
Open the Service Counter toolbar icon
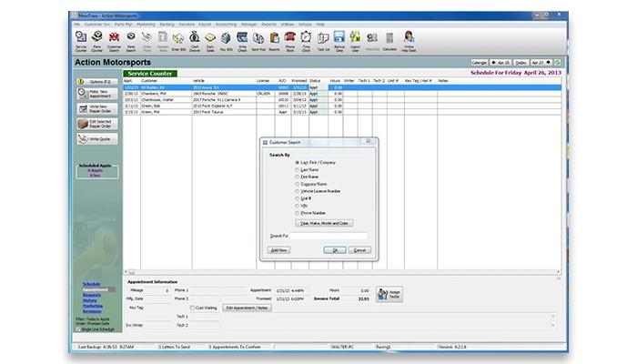pos(81,41)
